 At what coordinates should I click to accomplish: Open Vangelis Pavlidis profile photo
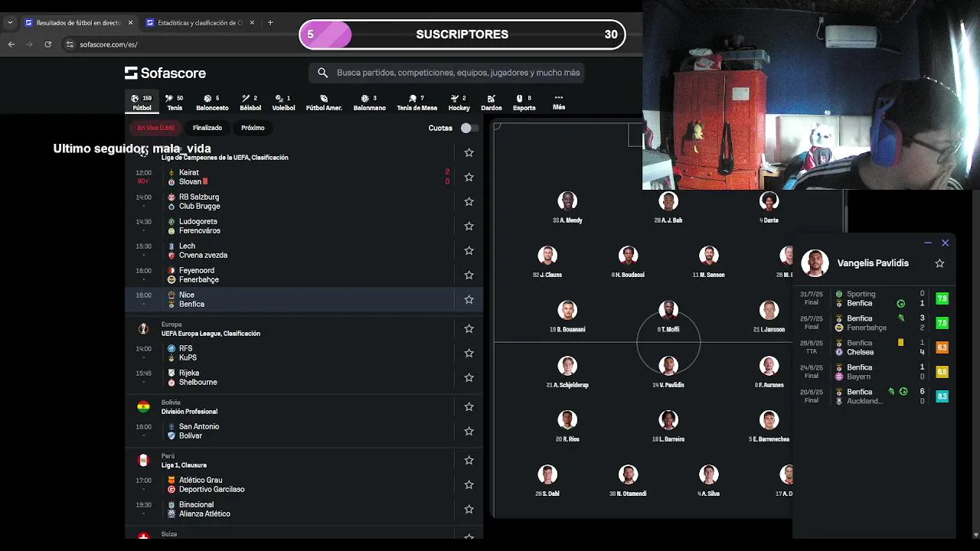pyautogui.click(x=815, y=263)
